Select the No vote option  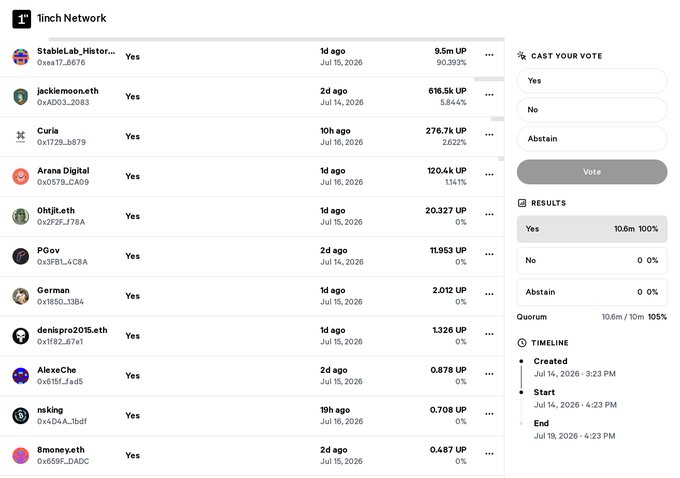(592, 110)
